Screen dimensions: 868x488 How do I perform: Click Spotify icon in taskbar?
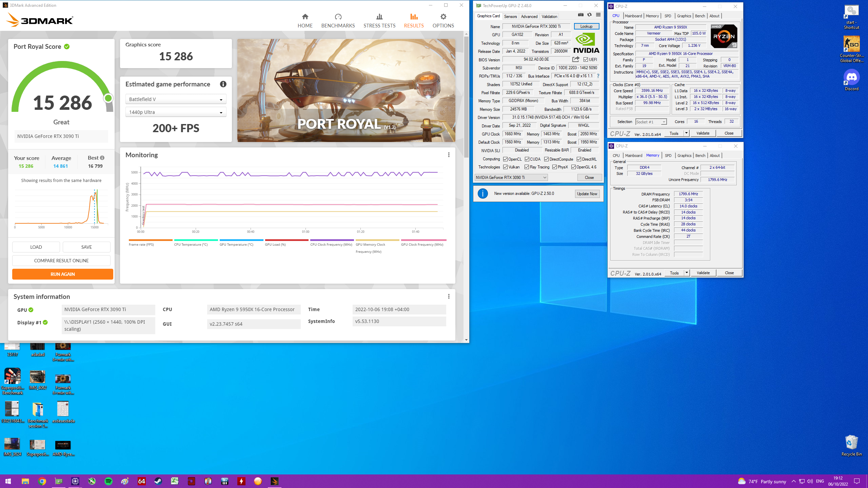click(x=108, y=481)
